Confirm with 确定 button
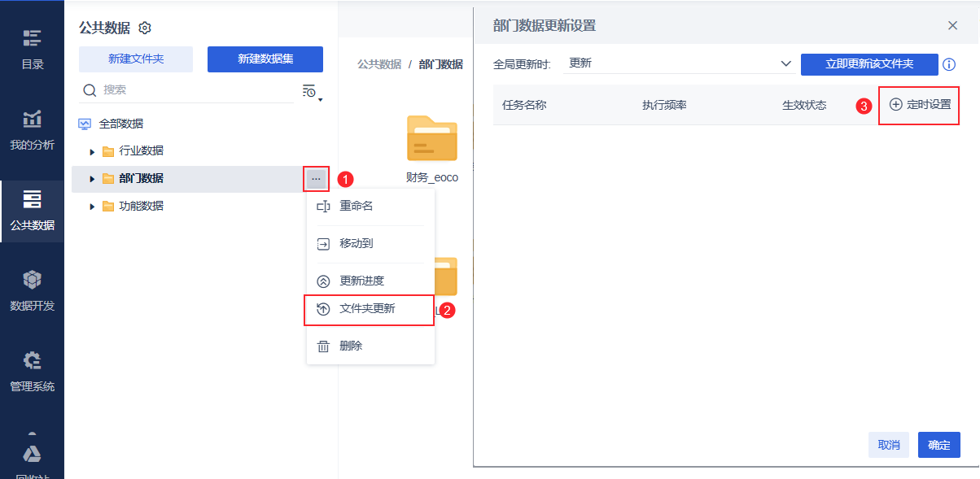Image resolution: width=980 pixels, height=479 pixels. point(939,445)
